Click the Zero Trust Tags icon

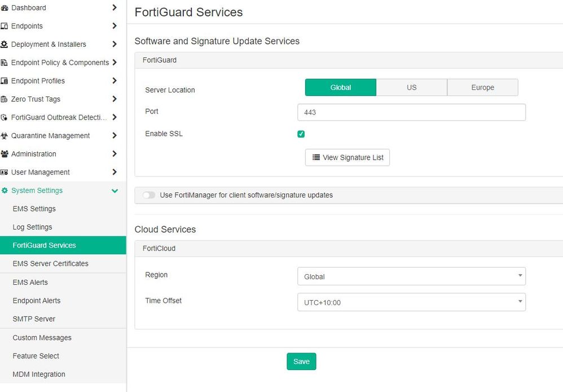[x=5, y=99]
